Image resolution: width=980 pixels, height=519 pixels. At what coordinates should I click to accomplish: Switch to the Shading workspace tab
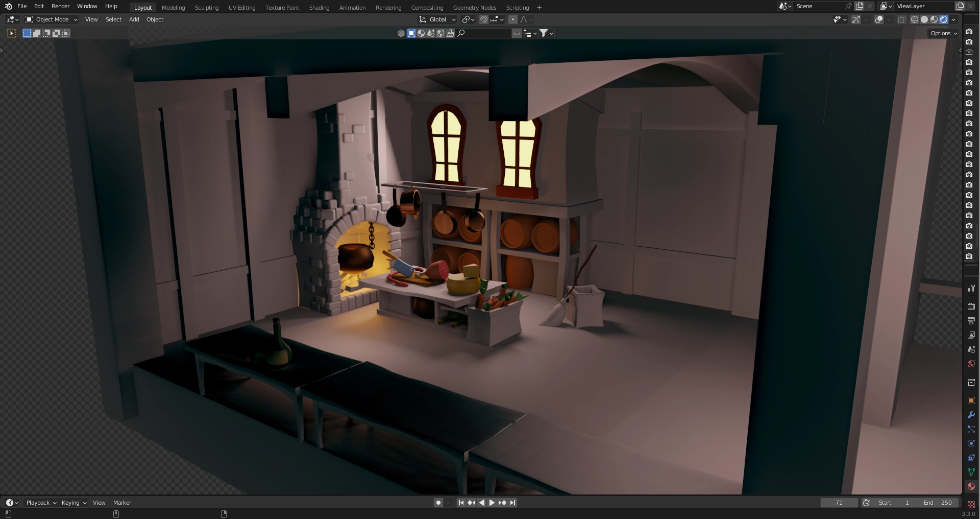(319, 8)
